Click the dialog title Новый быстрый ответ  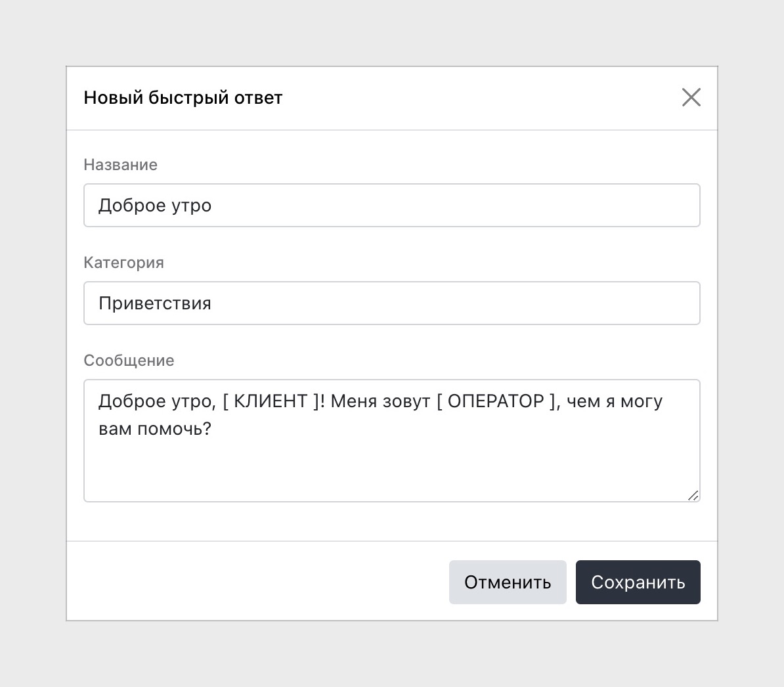click(183, 97)
